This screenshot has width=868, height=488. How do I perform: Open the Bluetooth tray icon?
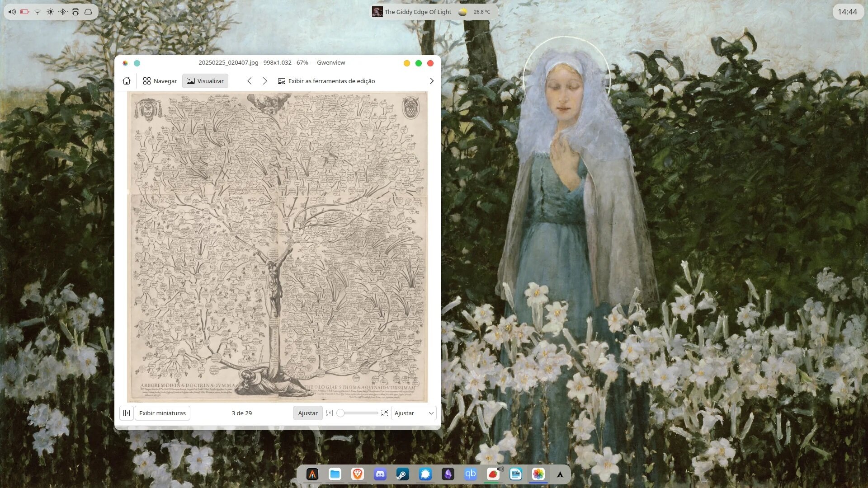coord(63,12)
